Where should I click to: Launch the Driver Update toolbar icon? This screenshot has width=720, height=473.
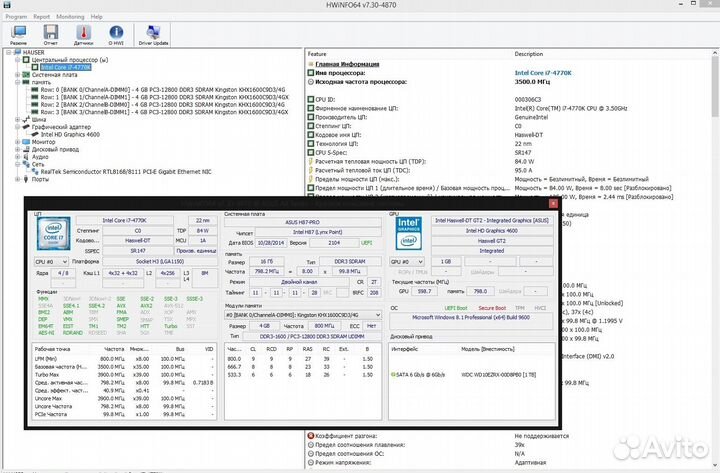pyautogui.click(x=153, y=35)
